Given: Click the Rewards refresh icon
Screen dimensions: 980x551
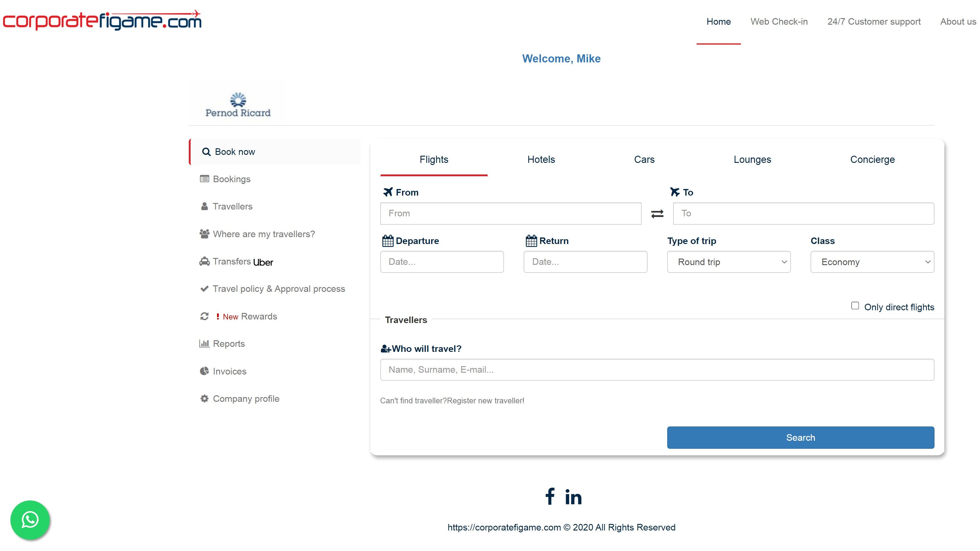Looking at the screenshot, I should click(x=204, y=317).
